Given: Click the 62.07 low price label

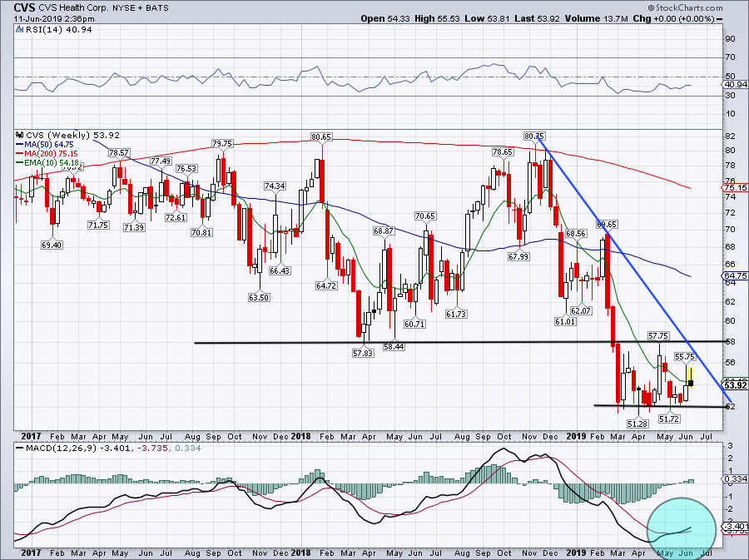Looking at the screenshot, I should click(x=582, y=311).
